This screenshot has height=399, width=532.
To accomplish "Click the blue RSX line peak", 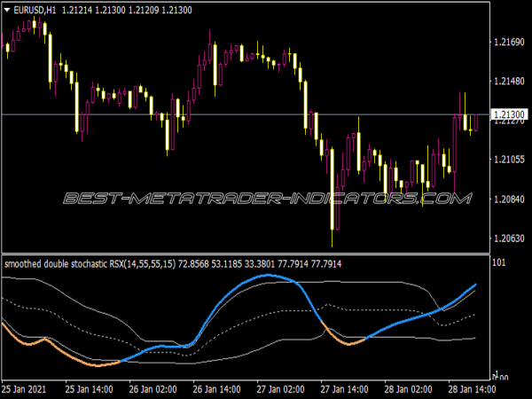I will point(268,275).
